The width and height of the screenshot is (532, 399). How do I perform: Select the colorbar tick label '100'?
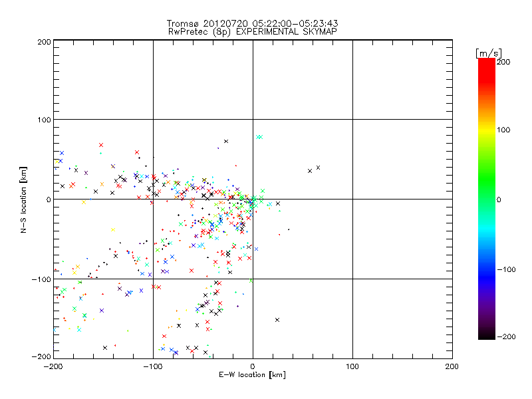tap(503, 130)
